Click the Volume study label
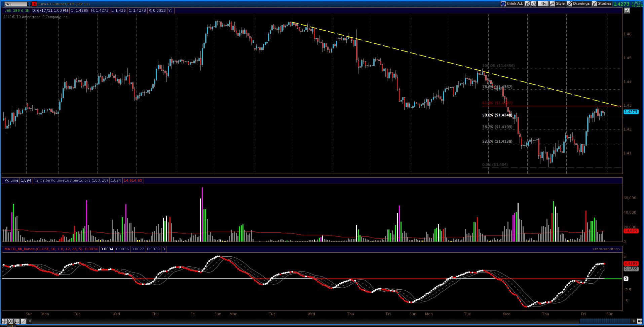The width and height of the screenshot is (644, 327). (11, 181)
